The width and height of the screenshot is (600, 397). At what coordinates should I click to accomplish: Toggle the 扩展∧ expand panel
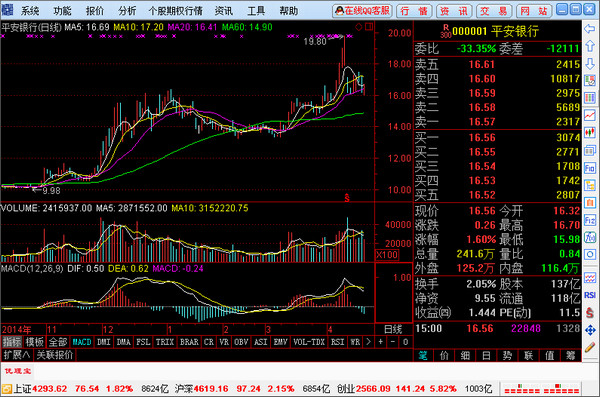point(16,355)
